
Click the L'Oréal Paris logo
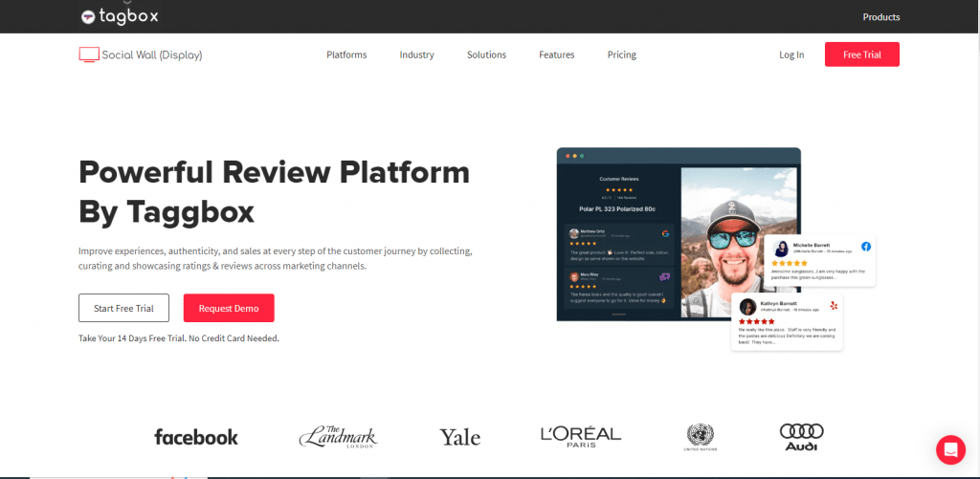pos(581,437)
